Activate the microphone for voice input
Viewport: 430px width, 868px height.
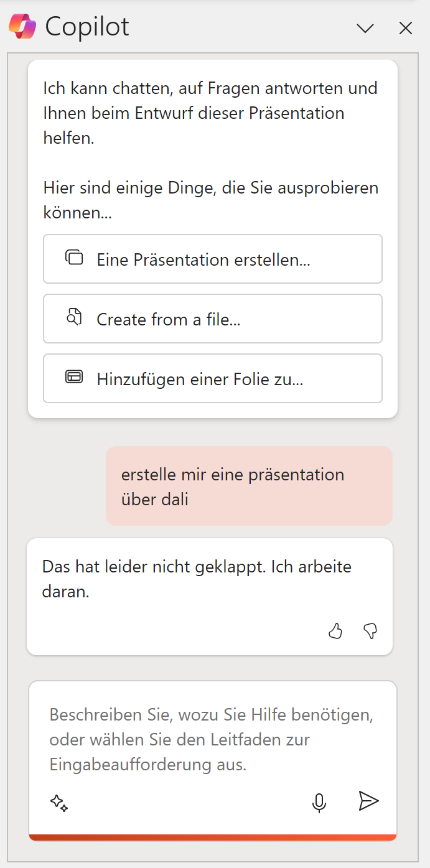pos(319,802)
